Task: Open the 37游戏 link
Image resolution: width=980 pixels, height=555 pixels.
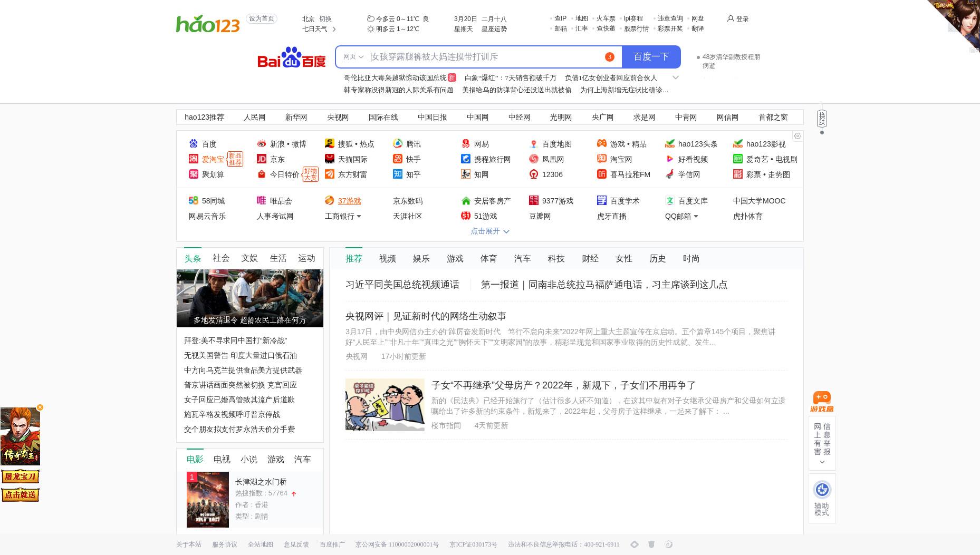Action: point(349,201)
